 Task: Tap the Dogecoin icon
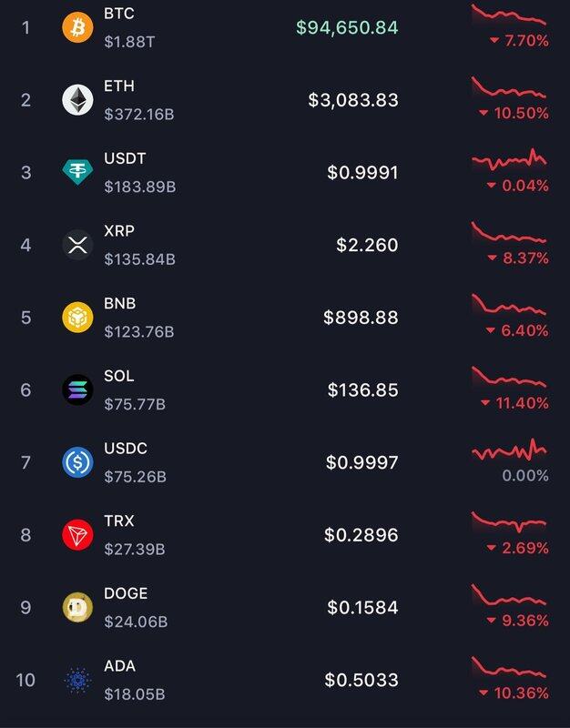(77, 607)
